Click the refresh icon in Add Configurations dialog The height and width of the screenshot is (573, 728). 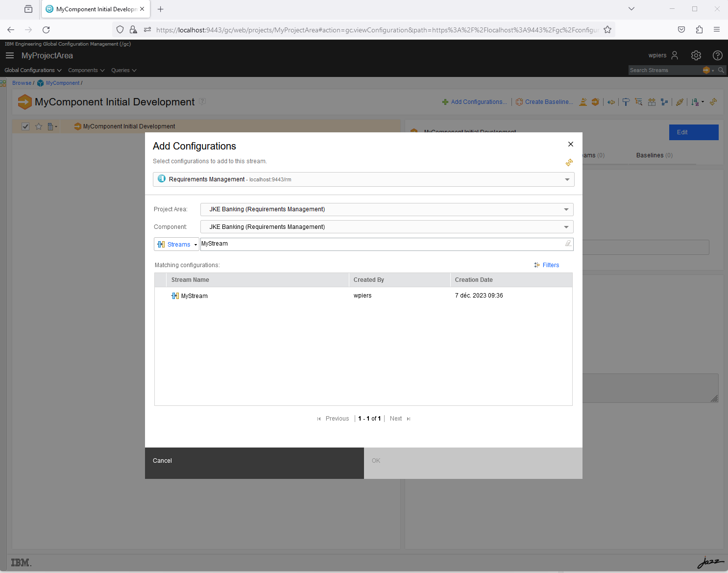tap(569, 162)
